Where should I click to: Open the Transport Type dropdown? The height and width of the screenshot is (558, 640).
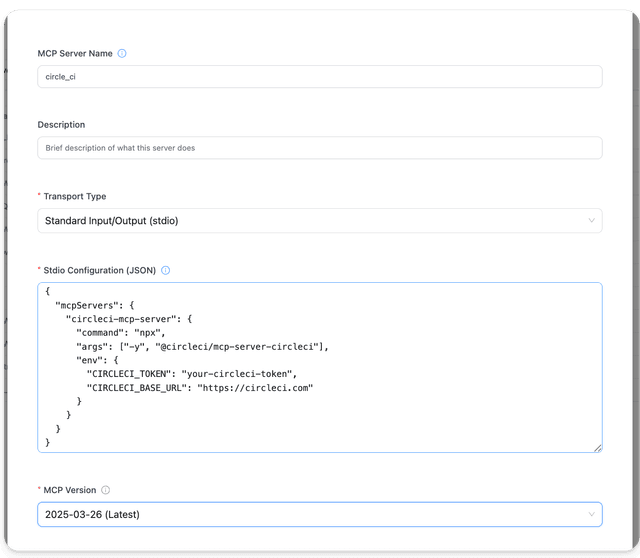pos(320,220)
